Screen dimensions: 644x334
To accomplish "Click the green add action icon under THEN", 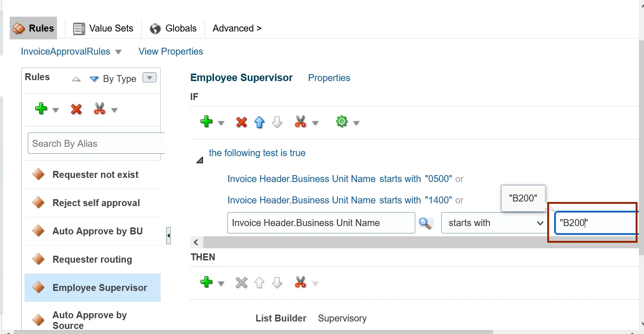I will [x=206, y=283].
